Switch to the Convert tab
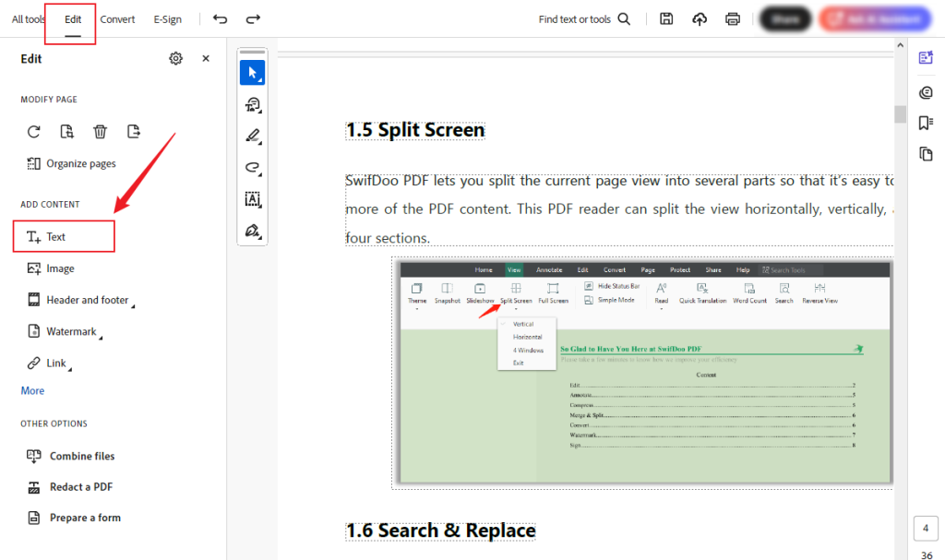The width and height of the screenshot is (945, 560). (x=117, y=18)
